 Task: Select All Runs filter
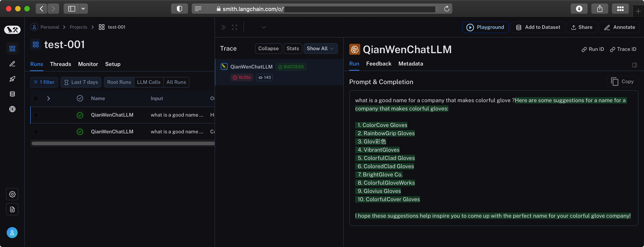tap(176, 82)
